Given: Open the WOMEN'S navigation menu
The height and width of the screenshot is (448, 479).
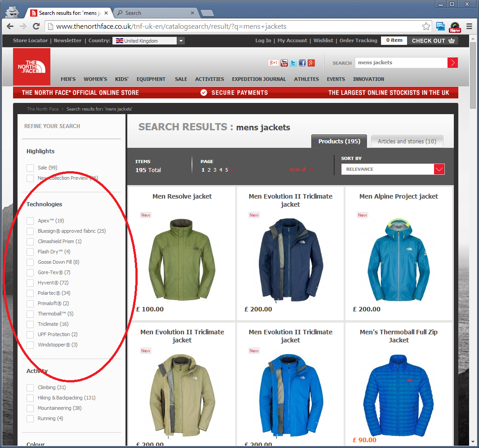Looking at the screenshot, I should [x=95, y=79].
